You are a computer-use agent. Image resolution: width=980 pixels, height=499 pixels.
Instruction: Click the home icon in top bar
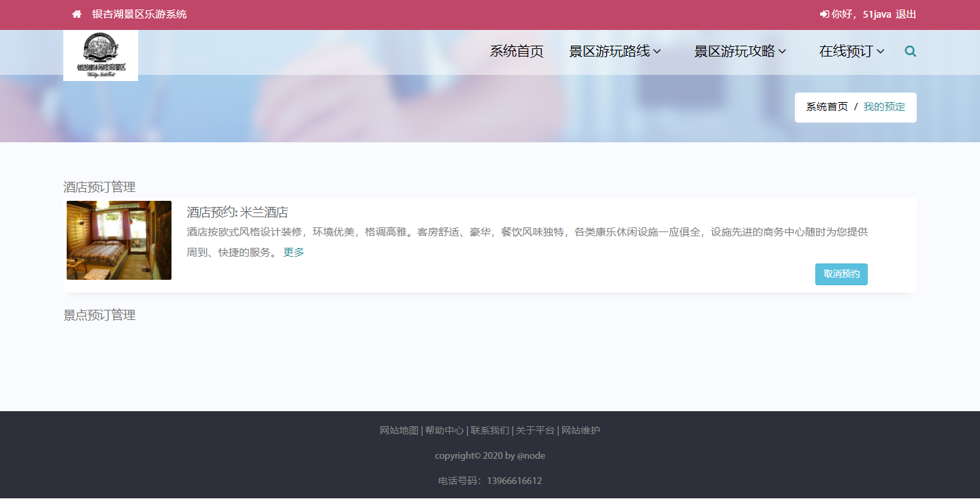(x=77, y=14)
